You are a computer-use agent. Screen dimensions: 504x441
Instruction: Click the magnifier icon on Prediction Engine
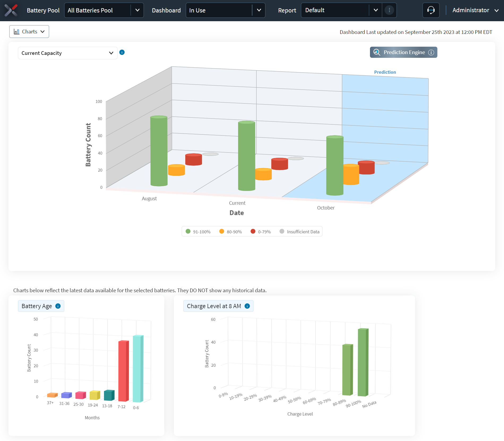(x=377, y=52)
